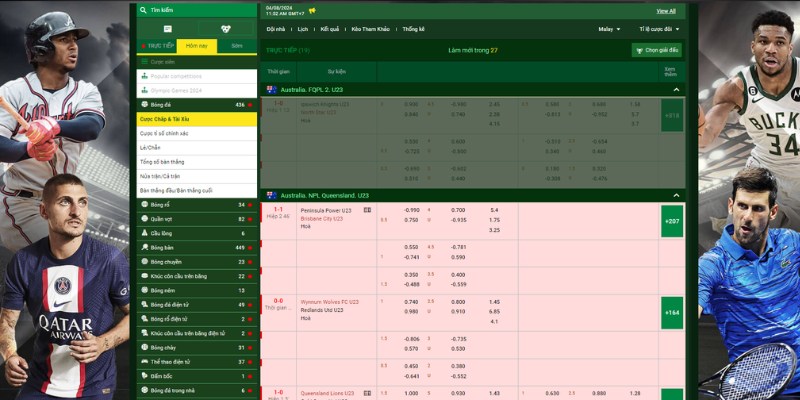Viewport: 800px width, 400px height.
Task: Click the search magnifier icon beside Tìm kiếm
Action: point(142,9)
